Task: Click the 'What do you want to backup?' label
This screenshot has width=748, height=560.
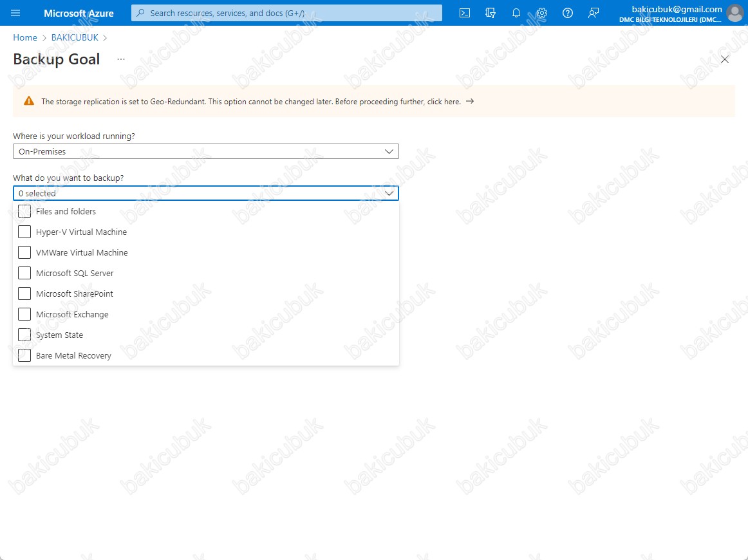Action: [x=68, y=178]
